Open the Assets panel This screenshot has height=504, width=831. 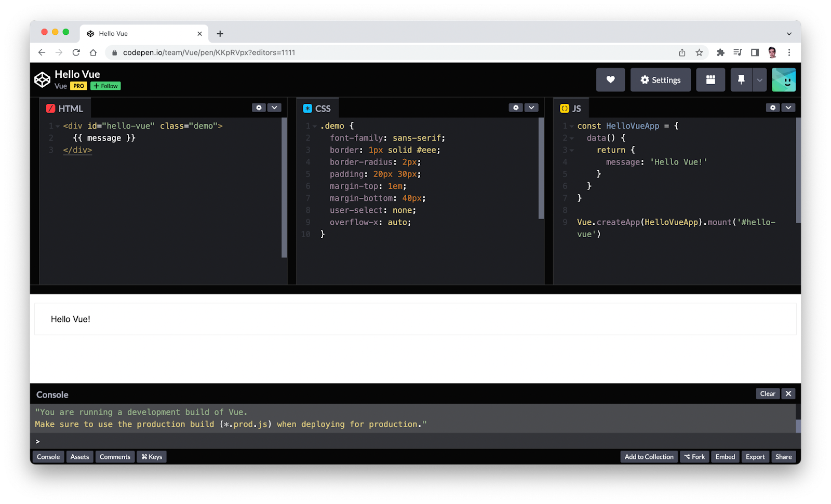79,457
